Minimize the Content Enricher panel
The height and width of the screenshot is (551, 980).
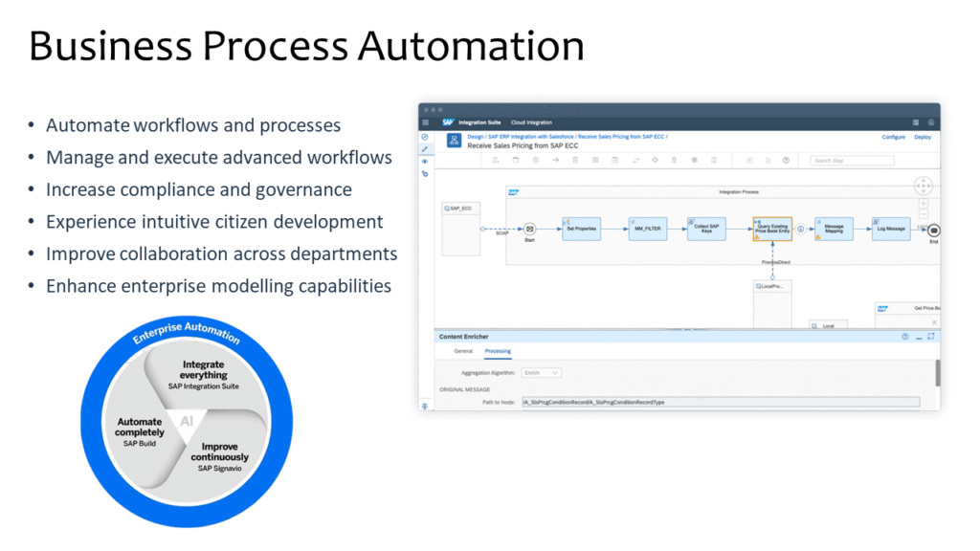(919, 337)
